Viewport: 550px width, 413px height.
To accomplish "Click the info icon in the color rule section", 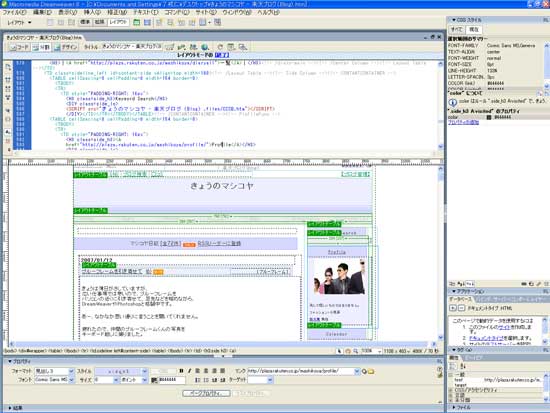I will (x=453, y=102).
